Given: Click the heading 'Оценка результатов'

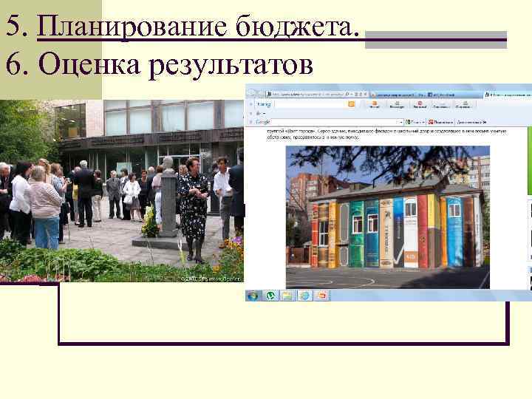Looking at the screenshot, I should tap(175, 64).
